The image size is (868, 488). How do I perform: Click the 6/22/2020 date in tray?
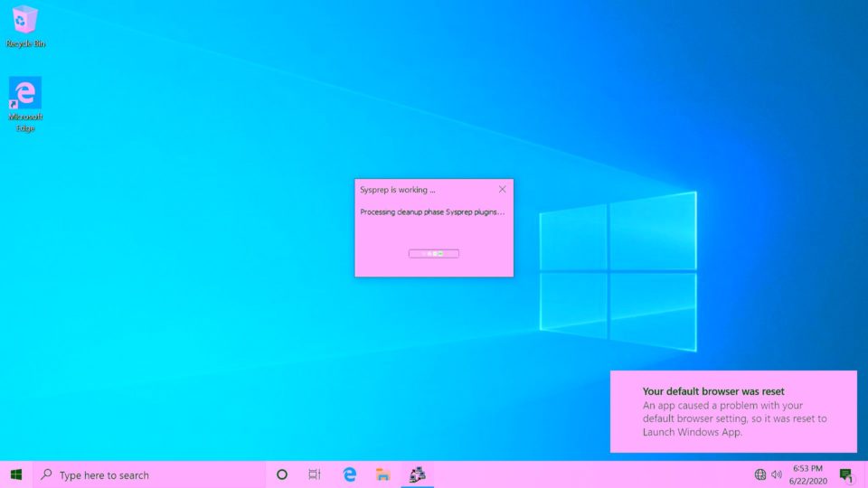[x=807, y=481]
